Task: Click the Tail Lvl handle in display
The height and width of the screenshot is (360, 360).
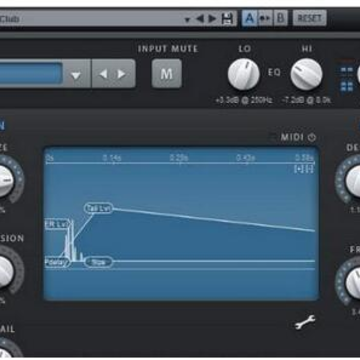Action: click(x=99, y=208)
